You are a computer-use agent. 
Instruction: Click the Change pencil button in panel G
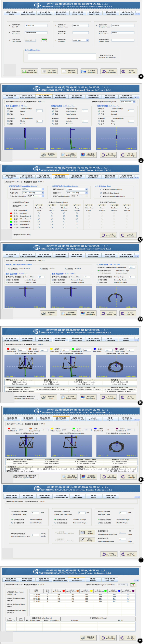pyautogui.click(x=87, y=540)
